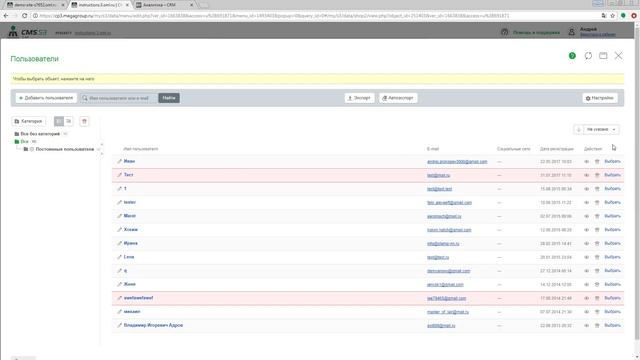Toggle the eye icon for михаил

pos(587,312)
